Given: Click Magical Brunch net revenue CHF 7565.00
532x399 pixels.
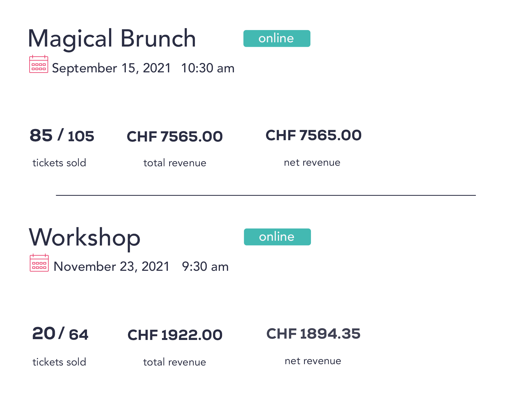Looking at the screenshot, I should [x=314, y=135].
